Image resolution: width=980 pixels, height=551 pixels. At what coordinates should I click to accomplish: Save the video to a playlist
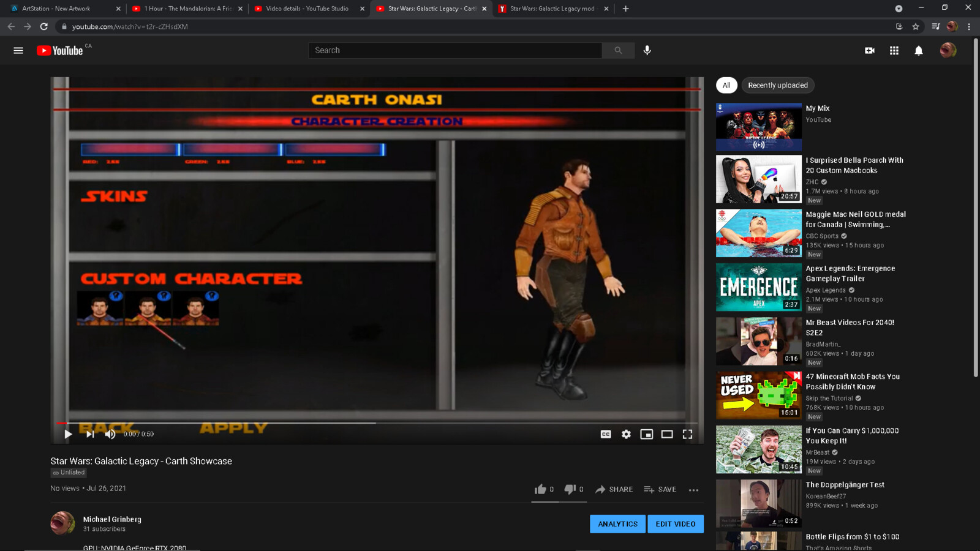coord(660,489)
